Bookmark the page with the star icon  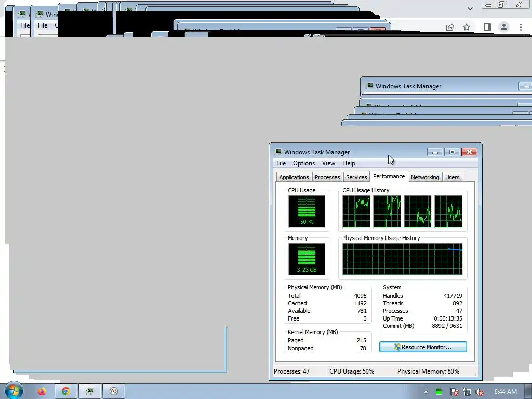click(x=467, y=27)
